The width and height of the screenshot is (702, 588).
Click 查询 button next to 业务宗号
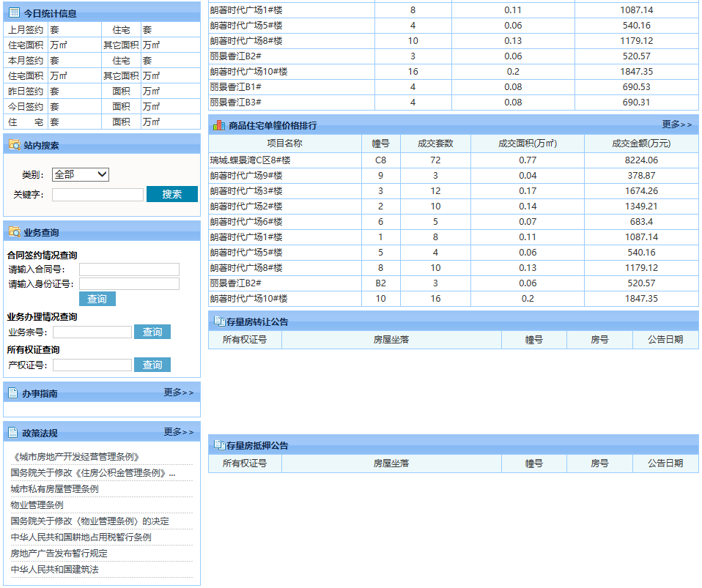[x=152, y=332]
